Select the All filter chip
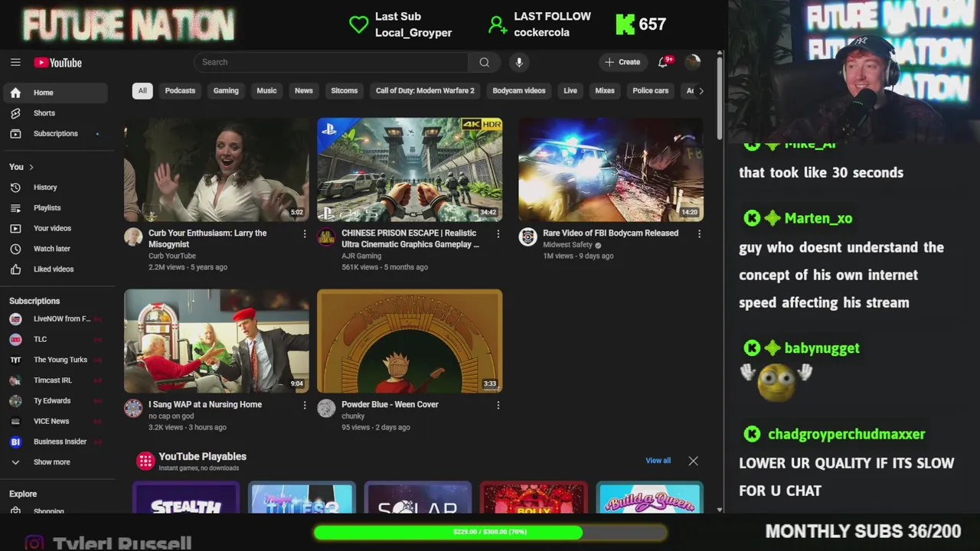This screenshot has width=980, height=551. tap(142, 90)
